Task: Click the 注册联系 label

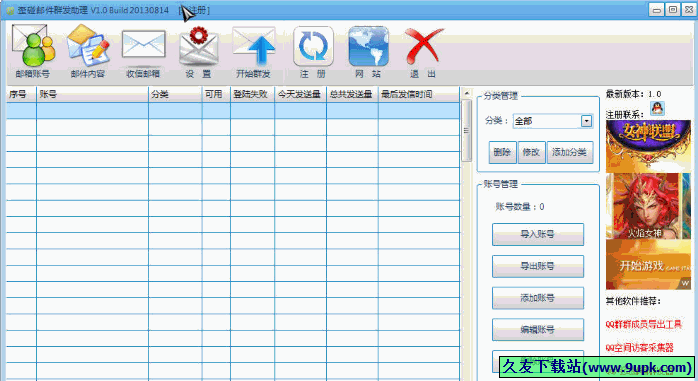Action: coord(624,114)
